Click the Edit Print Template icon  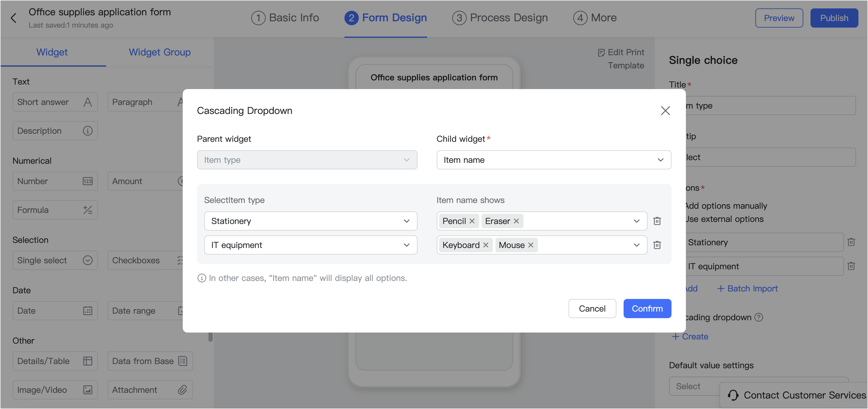click(x=601, y=53)
